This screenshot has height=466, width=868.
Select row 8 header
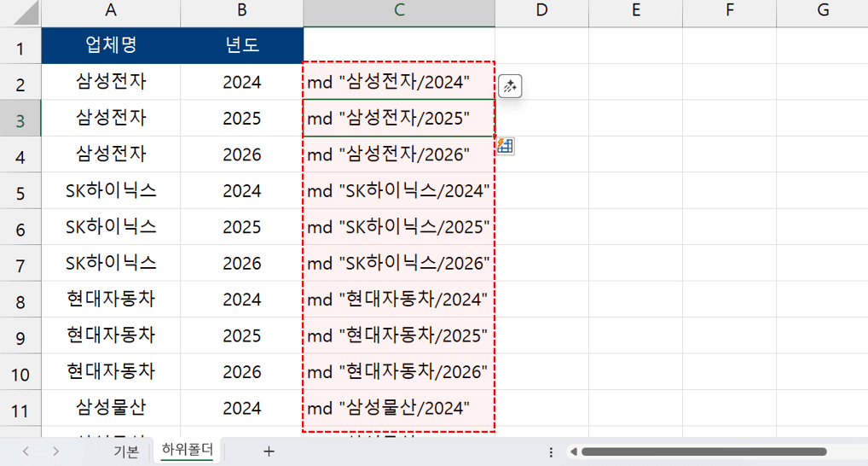[x=20, y=300]
